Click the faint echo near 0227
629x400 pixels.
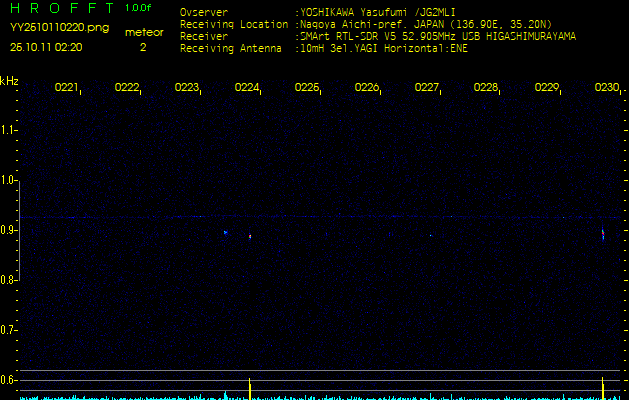click(430, 236)
